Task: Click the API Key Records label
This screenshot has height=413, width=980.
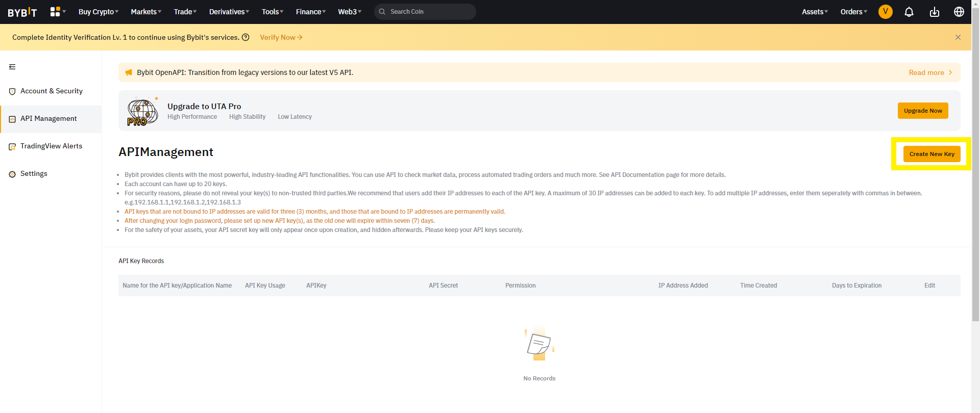Action: 141,261
